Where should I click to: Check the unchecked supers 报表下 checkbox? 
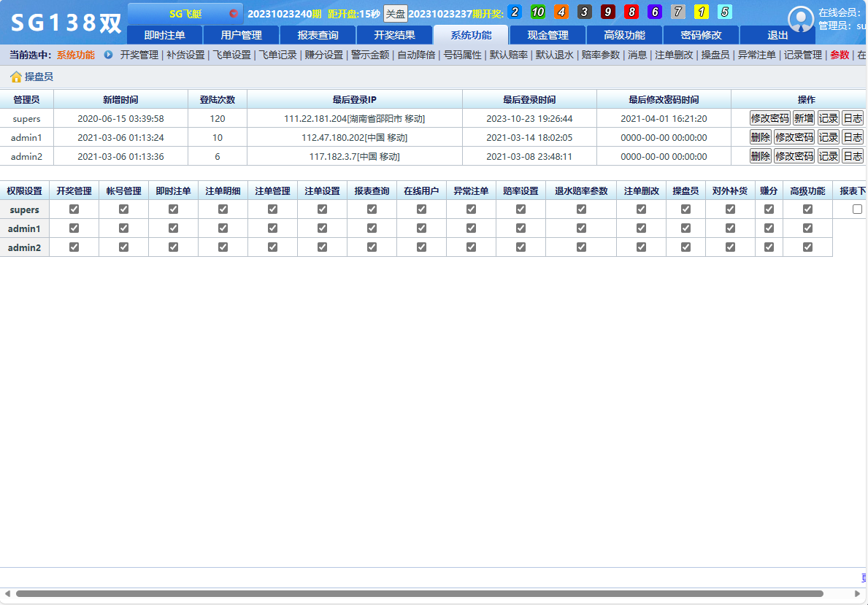858,209
